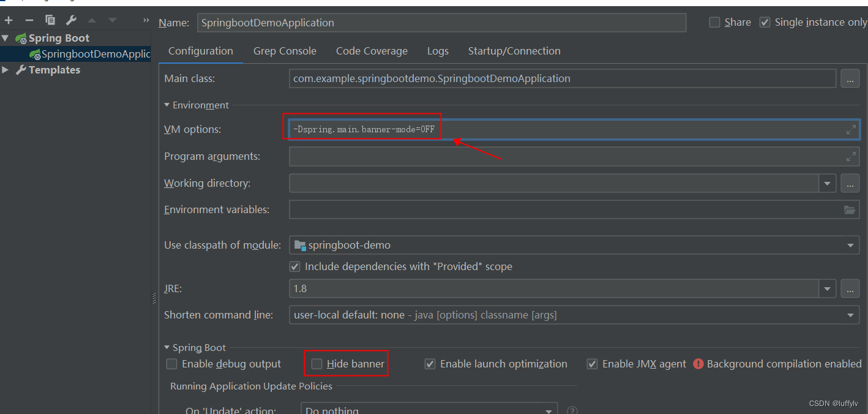Open the Logs tab
The image size is (868, 414).
pos(438,51)
